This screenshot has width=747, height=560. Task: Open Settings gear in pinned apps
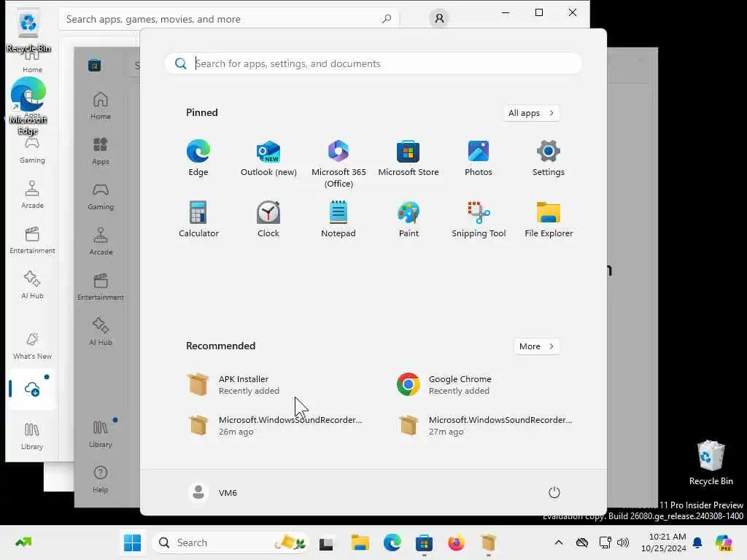coord(549,158)
